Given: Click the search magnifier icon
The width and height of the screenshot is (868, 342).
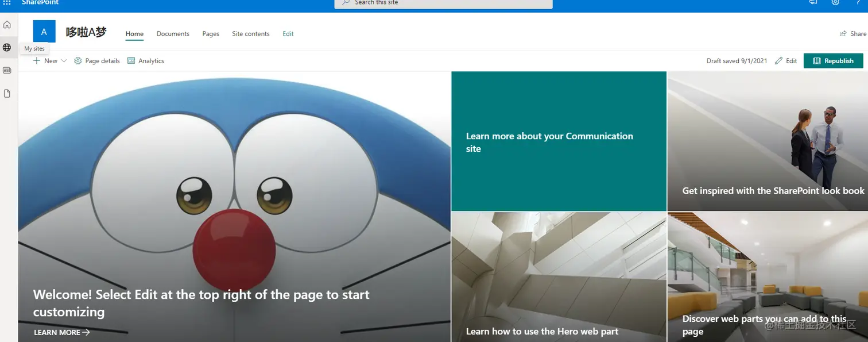Looking at the screenshot, I should click(346, 2).
